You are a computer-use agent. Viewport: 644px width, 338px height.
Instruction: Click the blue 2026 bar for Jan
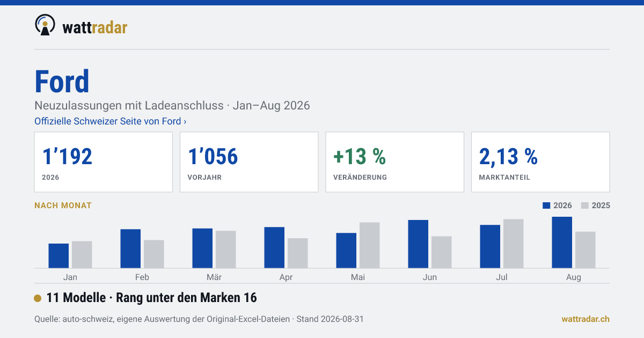(58, 256)
